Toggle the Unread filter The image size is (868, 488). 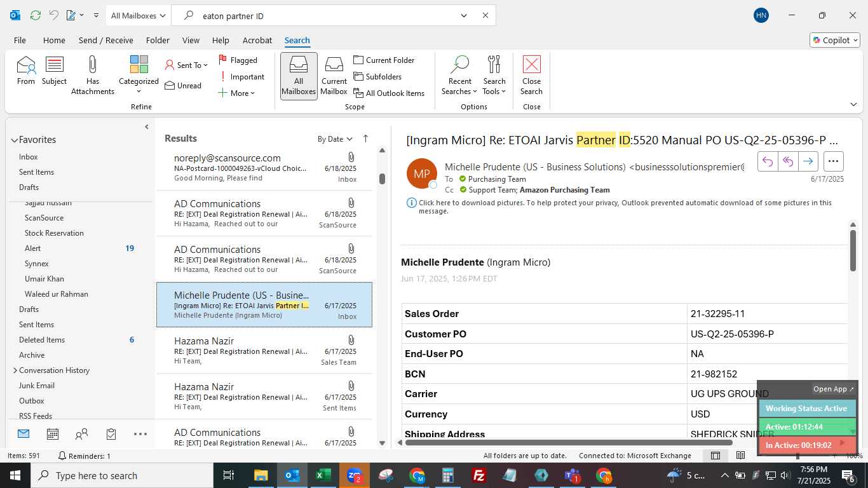pos(183,85)
